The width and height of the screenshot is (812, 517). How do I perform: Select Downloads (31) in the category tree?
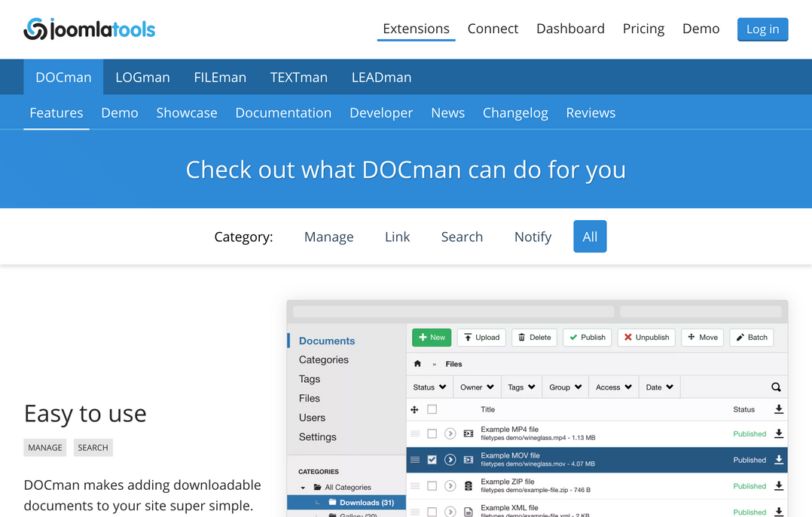tap(346, 502)
